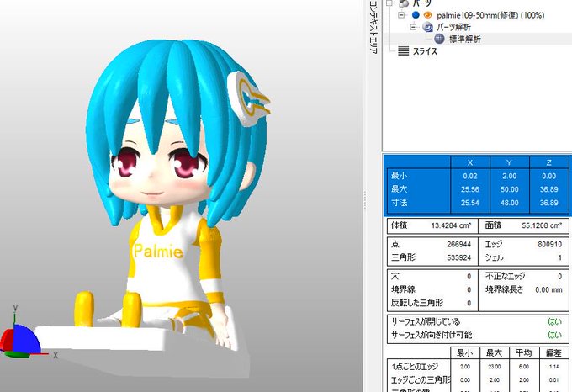
Task: Click the 点 point count value 266944
Action: click(459, 244)
